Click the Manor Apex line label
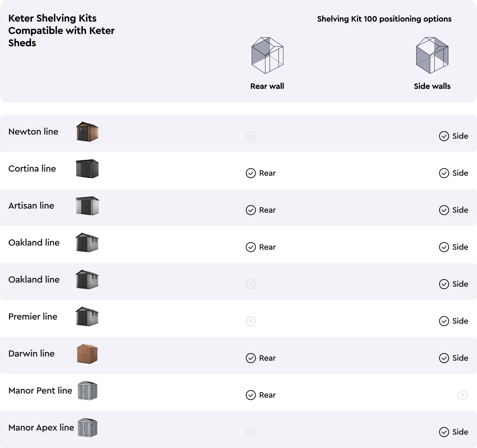Image resolution: width=477 pixels, height=448 pixels. click(x=41, y=427)
